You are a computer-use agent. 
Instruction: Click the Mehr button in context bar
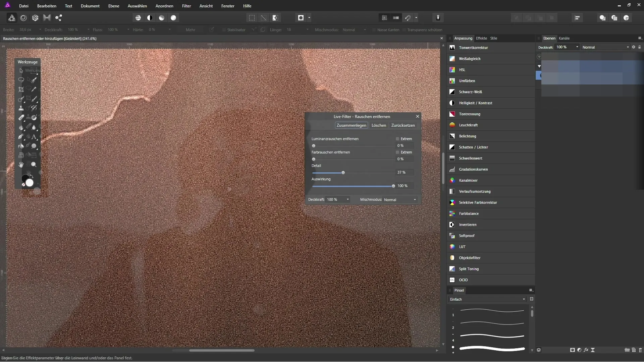191,30
